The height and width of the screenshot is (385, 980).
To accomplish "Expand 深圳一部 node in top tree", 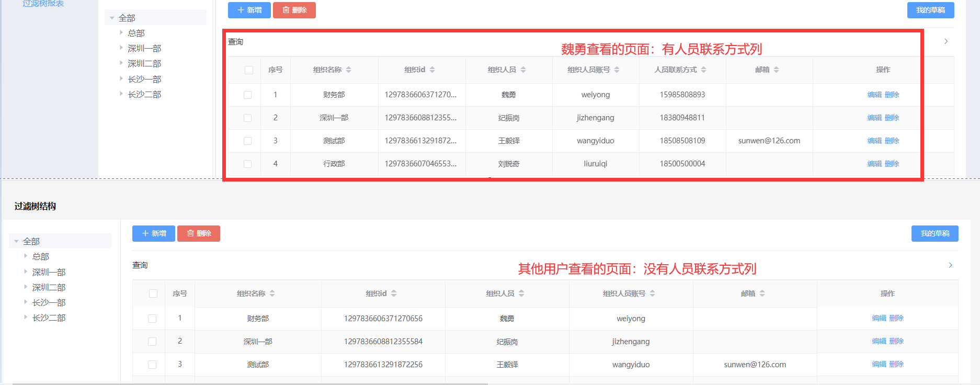I will click(x=121, y=48).
